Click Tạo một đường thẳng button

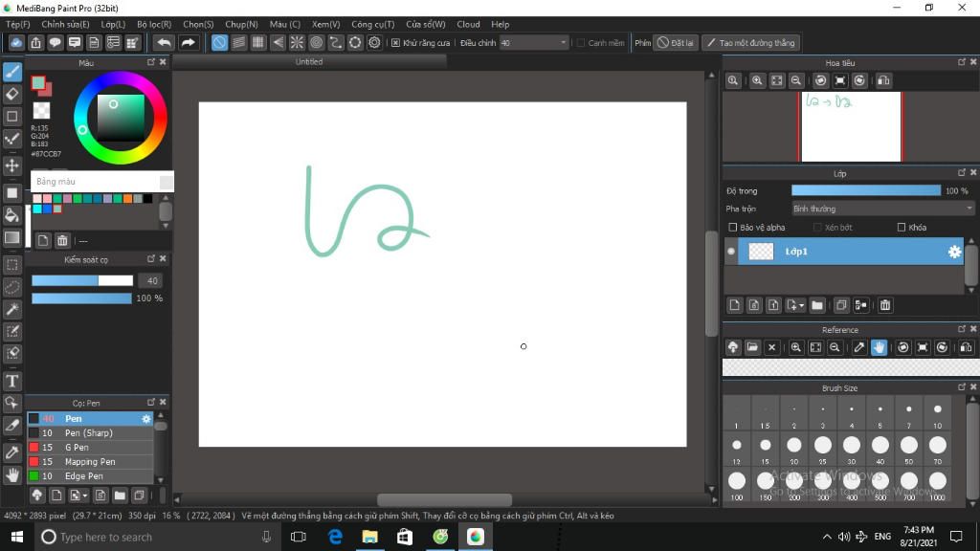[751, 42]
